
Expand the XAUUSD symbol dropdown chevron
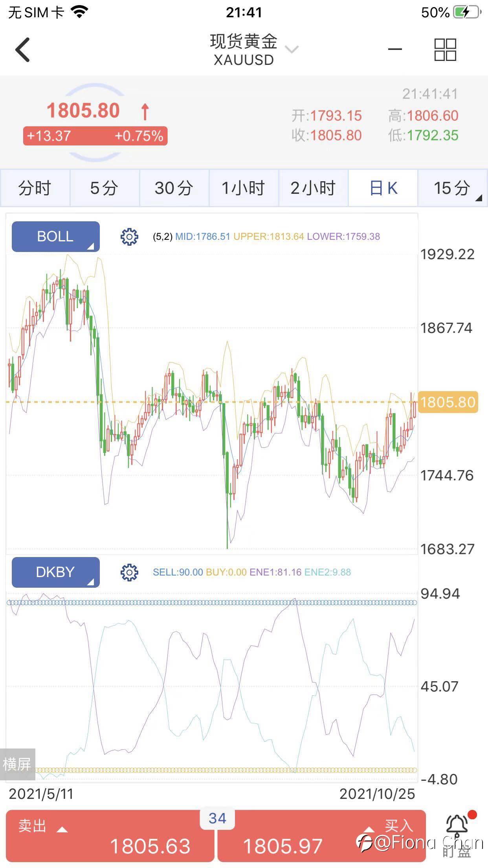[x=292, y=50]
